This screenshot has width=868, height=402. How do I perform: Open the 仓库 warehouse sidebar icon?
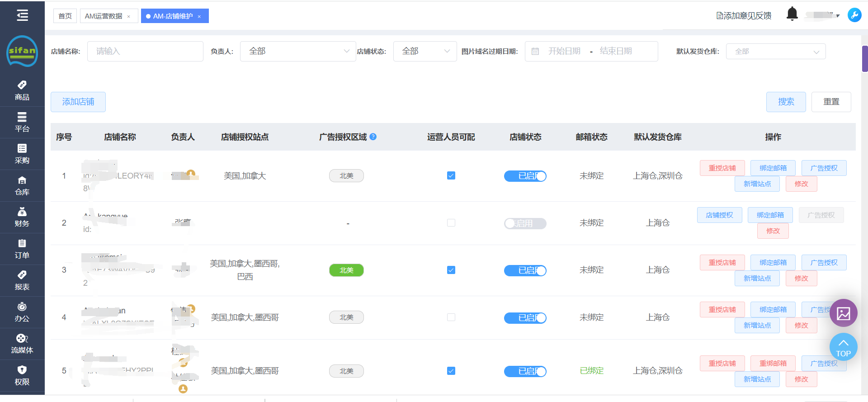point(22,185)
